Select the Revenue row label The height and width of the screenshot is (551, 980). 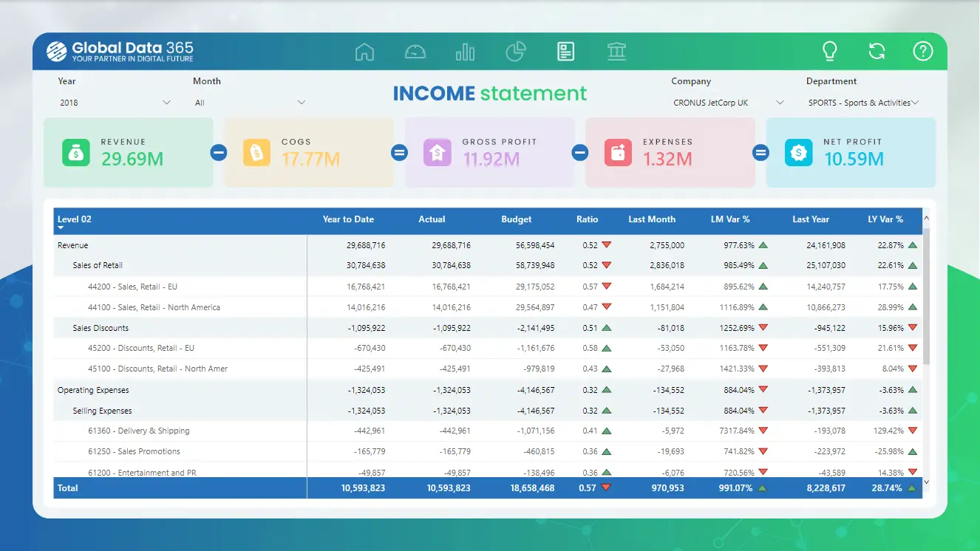pyautogui.click(x=72, y=245)
